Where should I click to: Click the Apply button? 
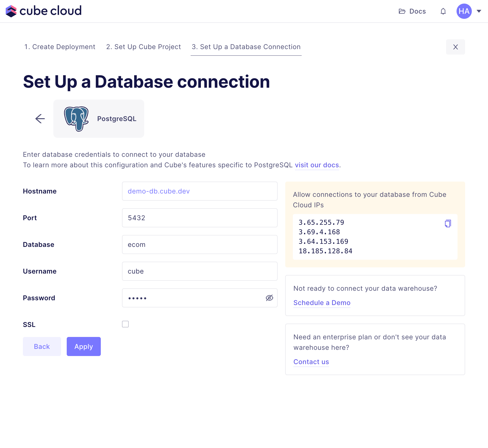(84, 346)
